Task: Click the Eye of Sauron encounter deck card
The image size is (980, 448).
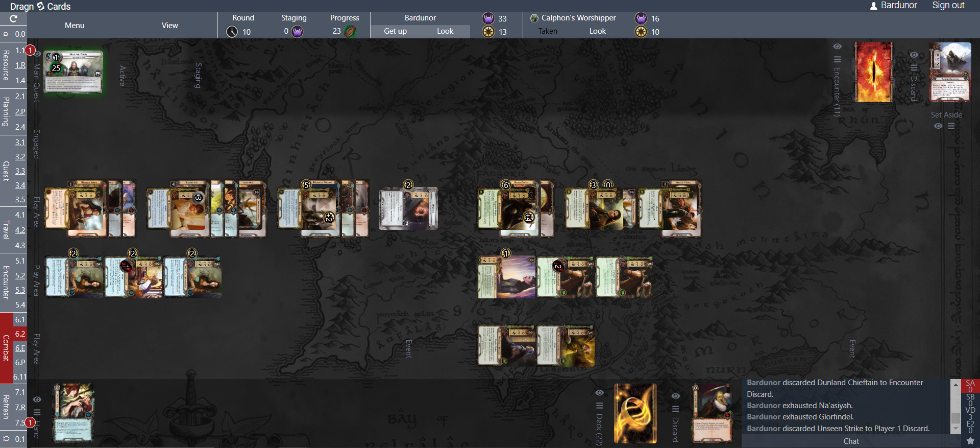Action: 874,73
